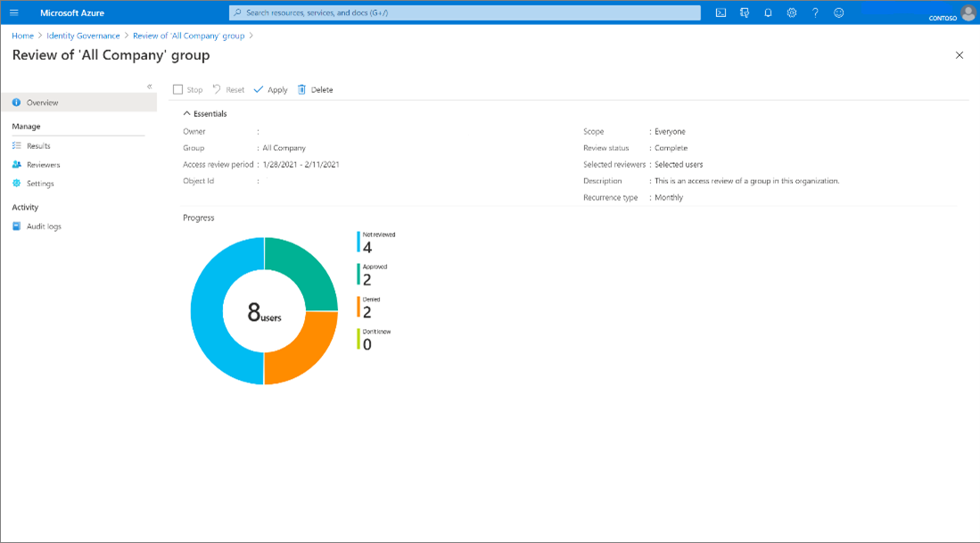Open the Cloud Shell icon in header

[721, 13]
